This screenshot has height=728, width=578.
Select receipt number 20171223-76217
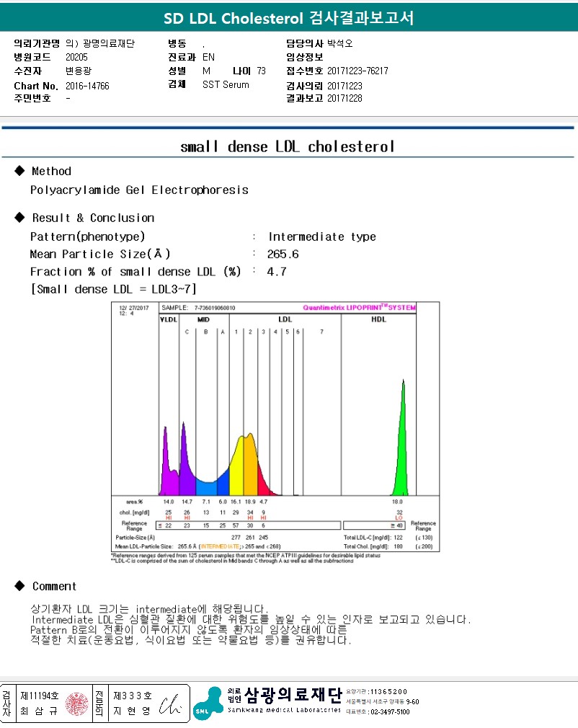tap(357, 71)
